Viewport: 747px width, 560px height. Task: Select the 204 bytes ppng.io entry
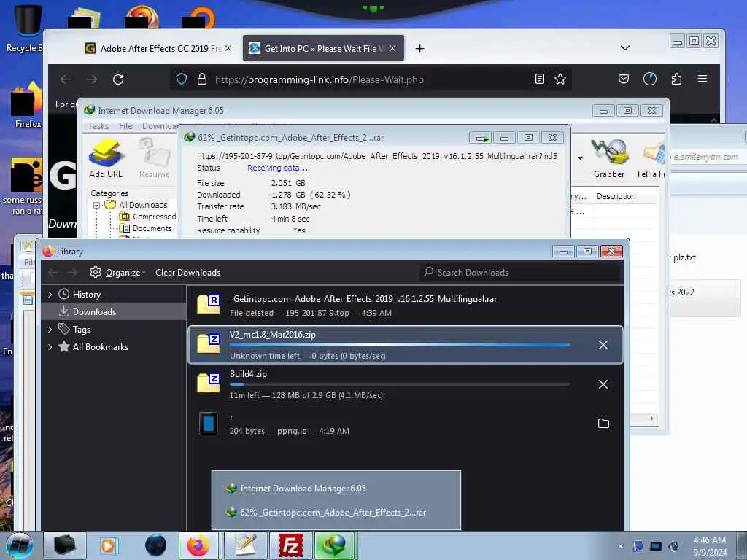(406, 424)
